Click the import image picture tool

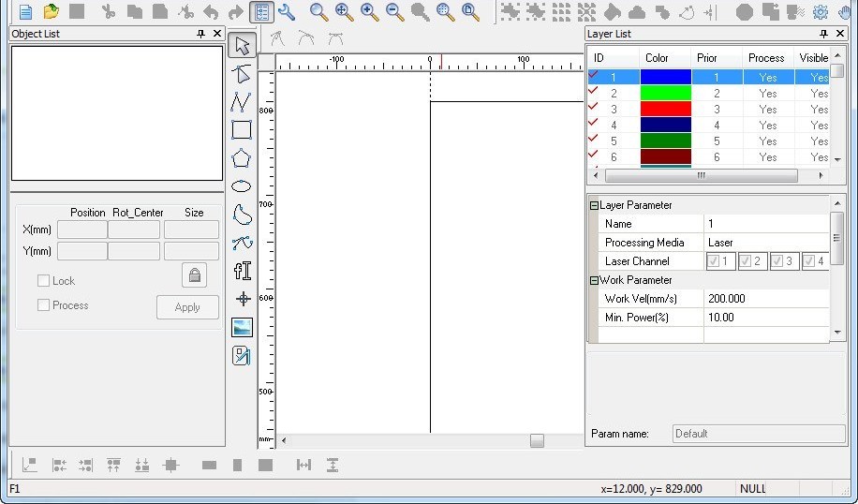(242, 327)
